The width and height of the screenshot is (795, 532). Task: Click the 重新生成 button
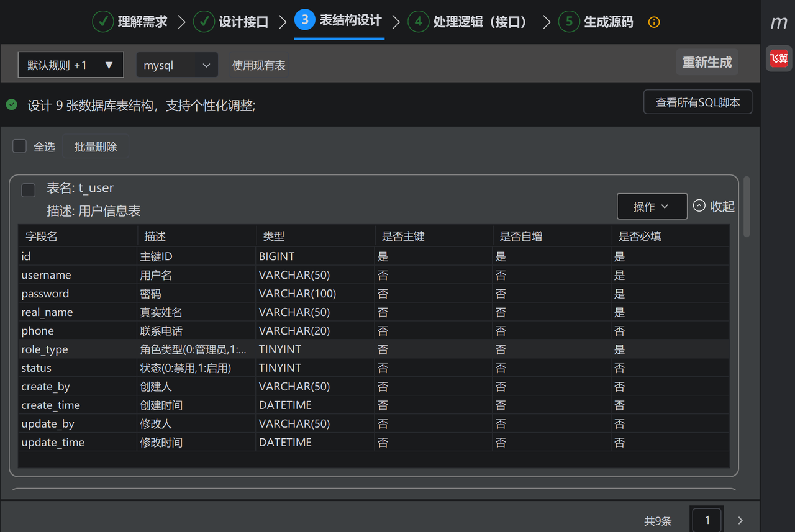[x=707, y=62]
